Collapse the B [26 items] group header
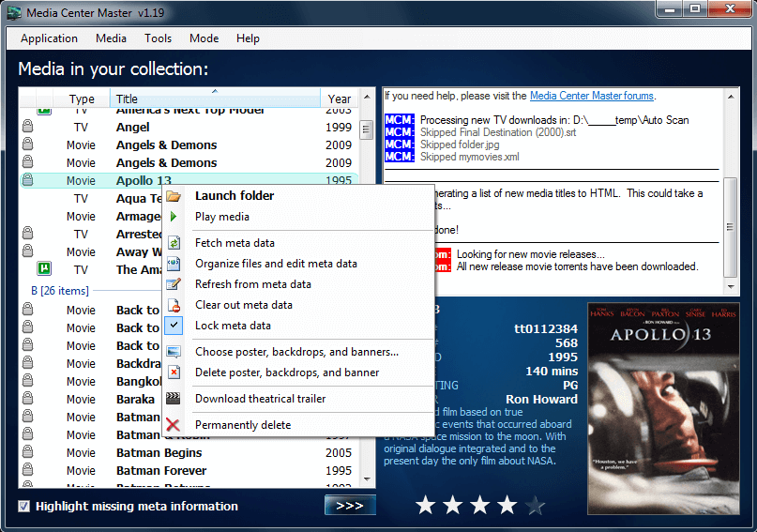Viewport: 757px width, 532px height. (59, 291)
